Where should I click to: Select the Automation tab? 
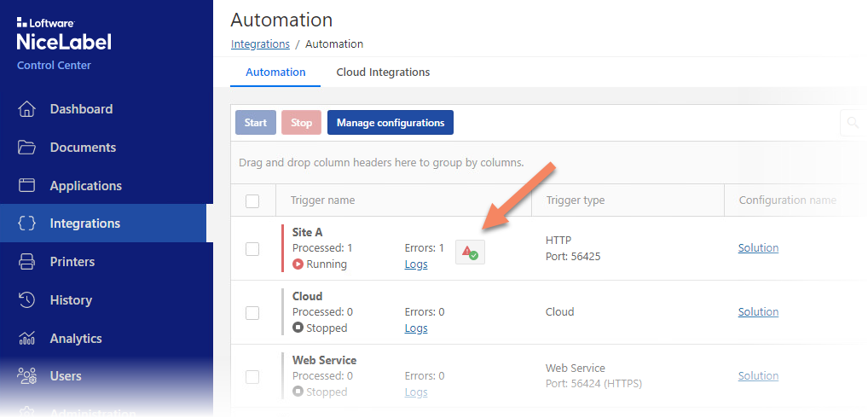click(275, 73)
